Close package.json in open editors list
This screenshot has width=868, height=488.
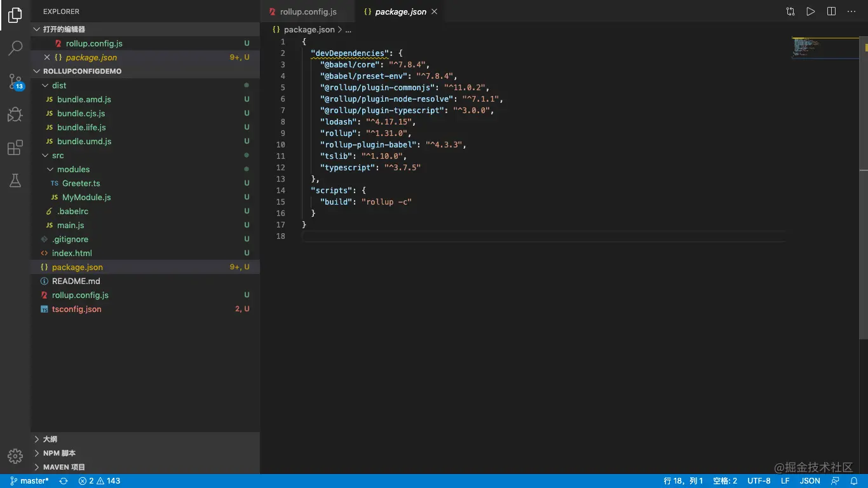47,57
